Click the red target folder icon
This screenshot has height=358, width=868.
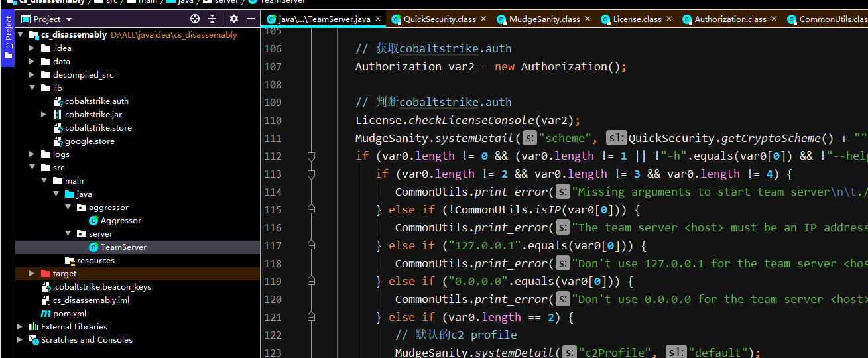point(46,274)
